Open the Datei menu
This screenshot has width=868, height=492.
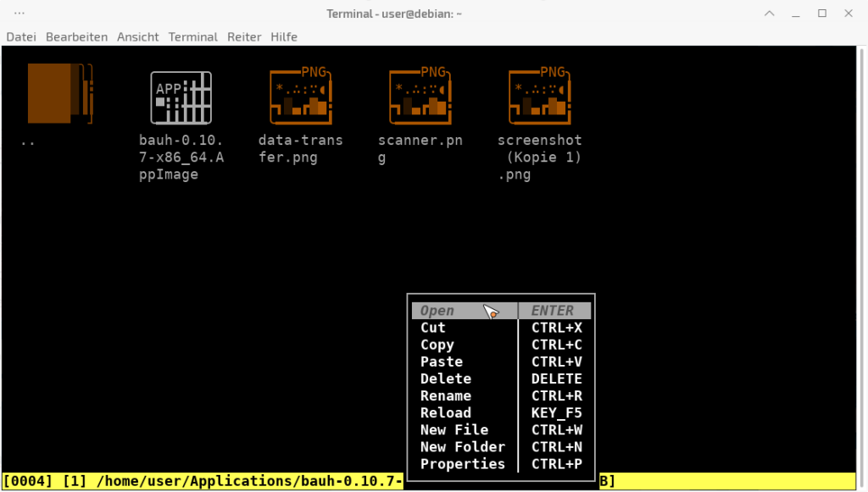coord(21,37)
